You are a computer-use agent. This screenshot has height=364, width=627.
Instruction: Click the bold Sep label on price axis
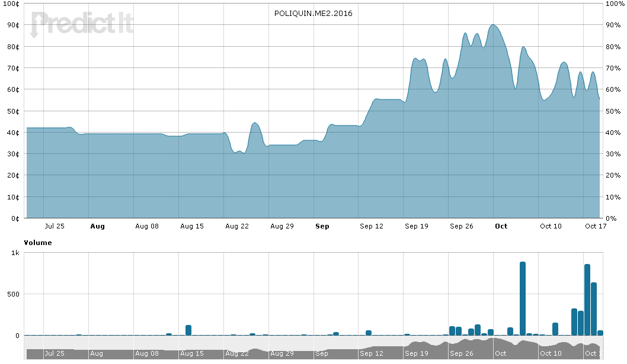[322, 226]
